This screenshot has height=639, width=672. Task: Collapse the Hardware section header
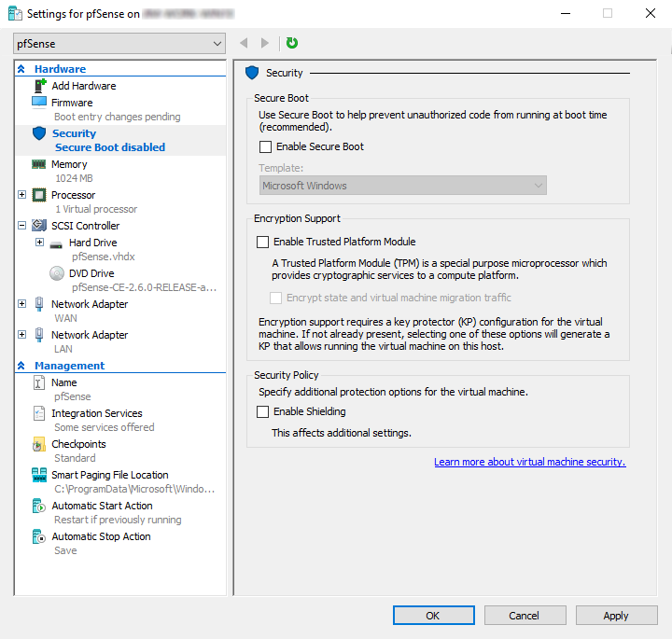pos(21,69)
